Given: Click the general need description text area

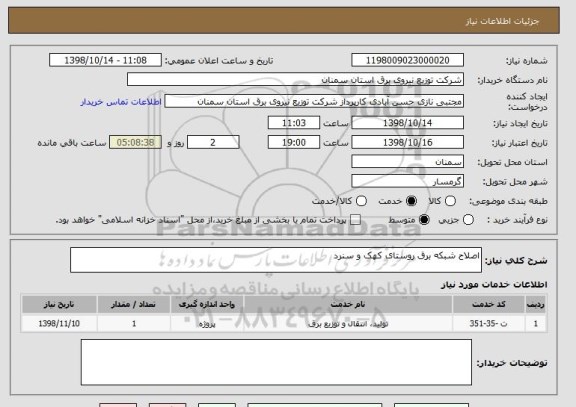Looking at the screenshot, I should click(x=276, y=260).
